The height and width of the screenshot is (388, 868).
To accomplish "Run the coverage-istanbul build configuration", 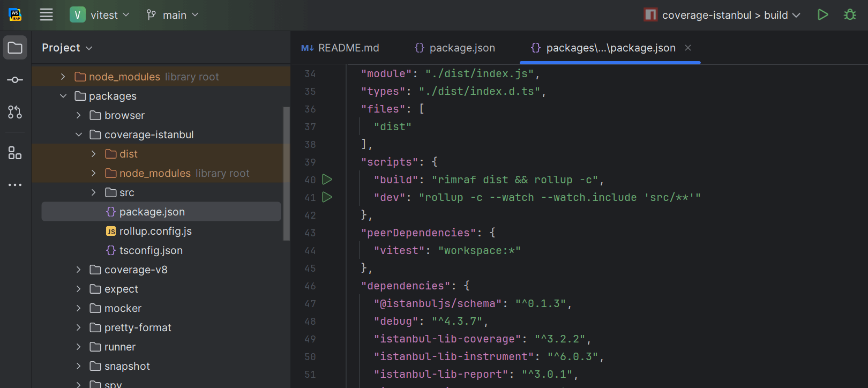I will pyautogui.click(x=822, y=15).
